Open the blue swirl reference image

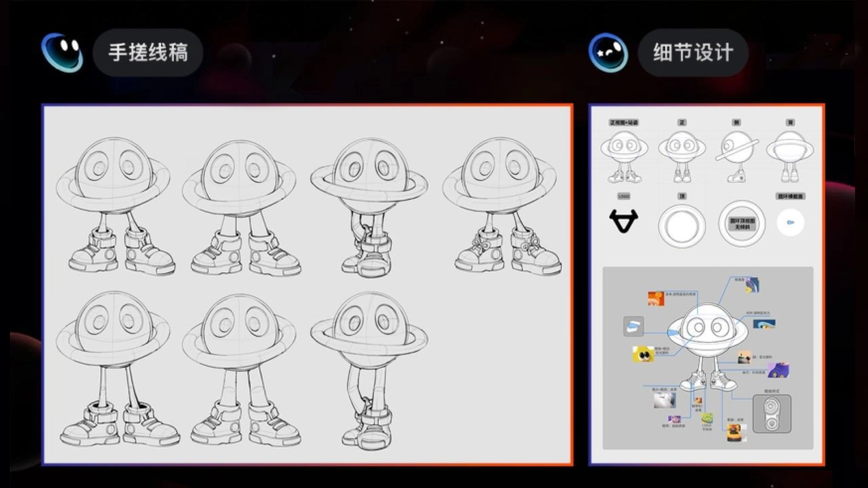(x=752, y=285)
